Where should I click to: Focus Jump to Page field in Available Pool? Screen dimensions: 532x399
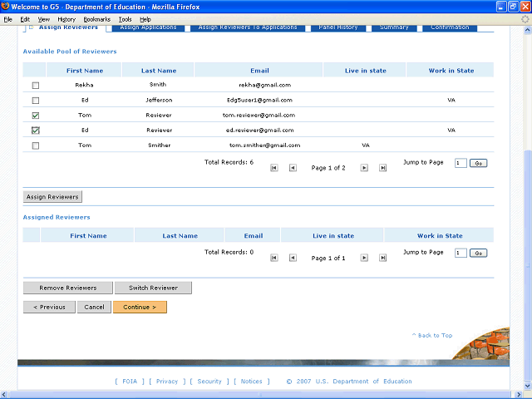pos(461,163)
